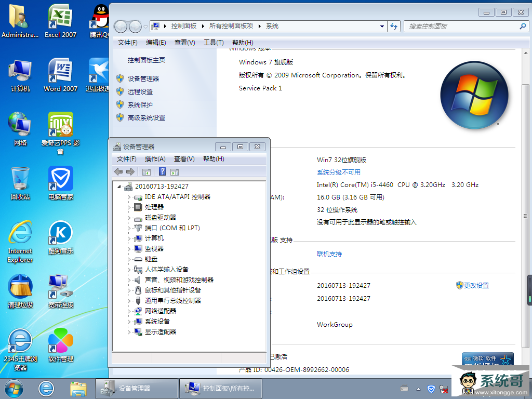Open the 计算机 desktop icon
The width and height of the screenshot is (532, 399).
(20, 75)
